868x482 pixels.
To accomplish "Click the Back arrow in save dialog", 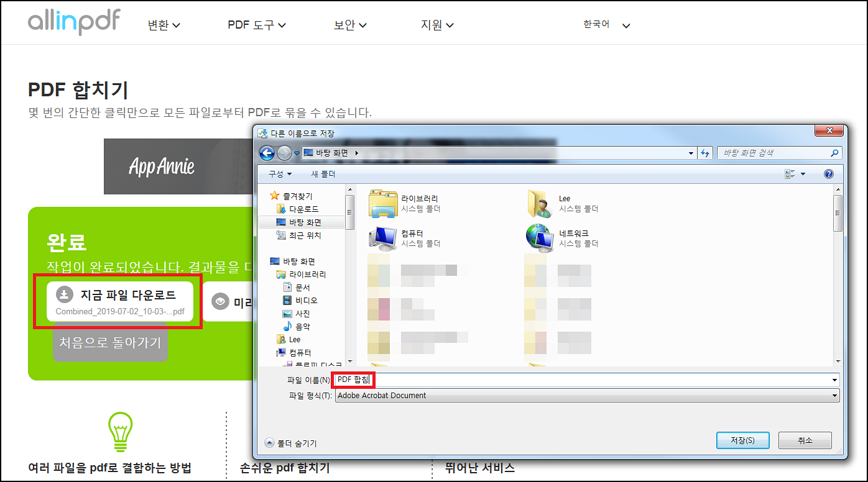I will (267, 153).
